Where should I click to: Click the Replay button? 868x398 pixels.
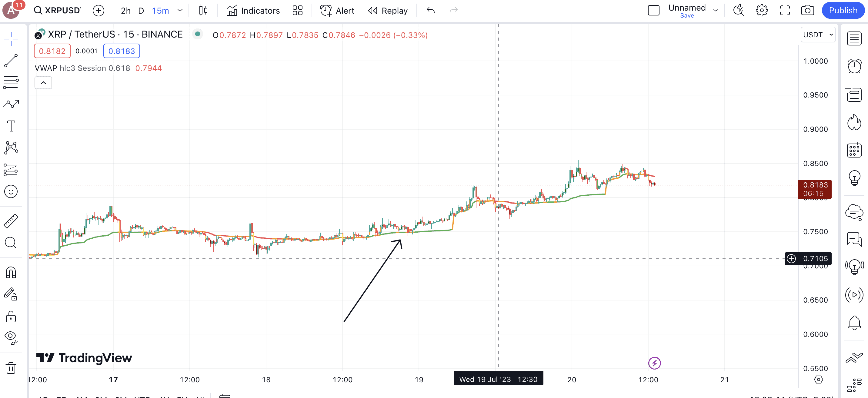388,10
